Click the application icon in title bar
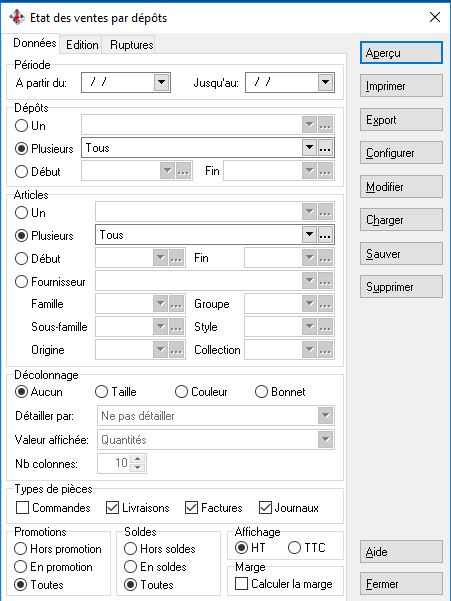Image resolution: width=451 pixels, height=601 pixels. pos(17,17)
